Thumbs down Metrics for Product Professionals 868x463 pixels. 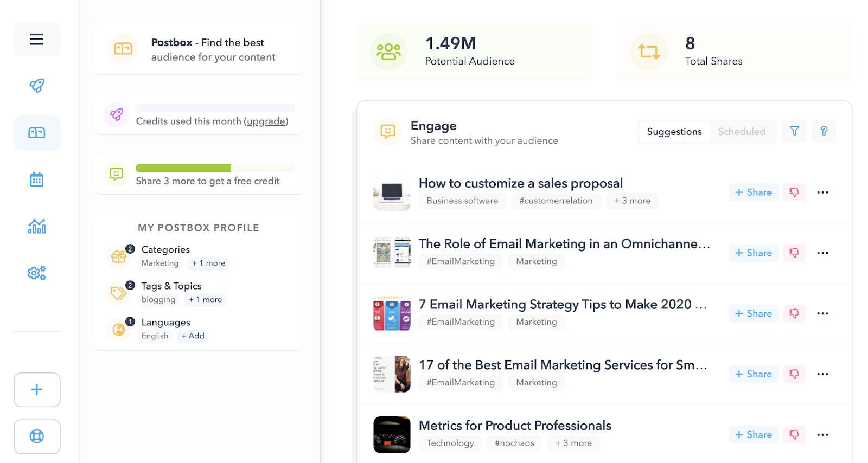[x=794, y=435]
